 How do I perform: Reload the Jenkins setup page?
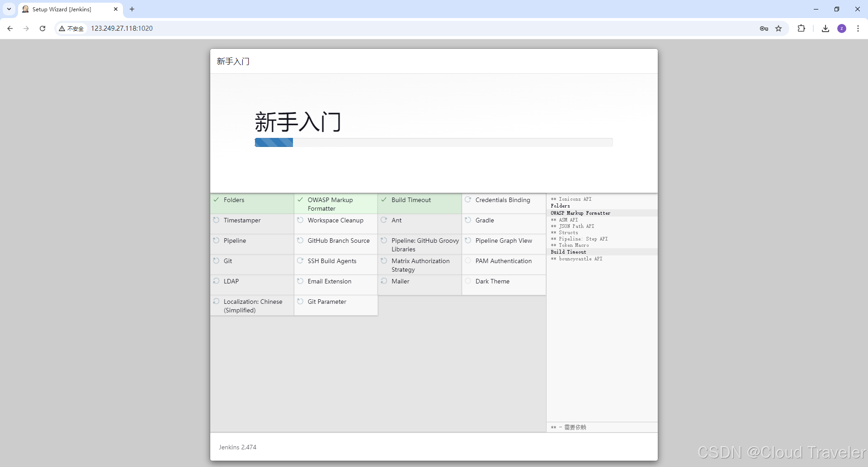(42, 28)
